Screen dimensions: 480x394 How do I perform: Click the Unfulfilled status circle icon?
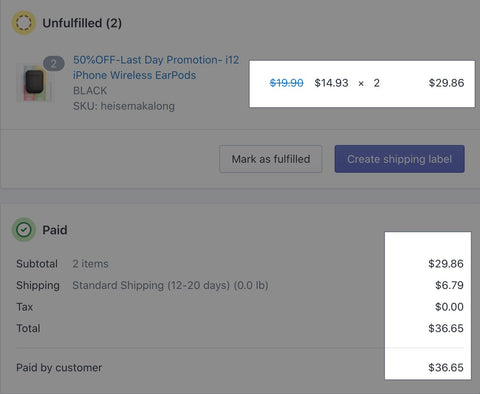tap(24, 23)
